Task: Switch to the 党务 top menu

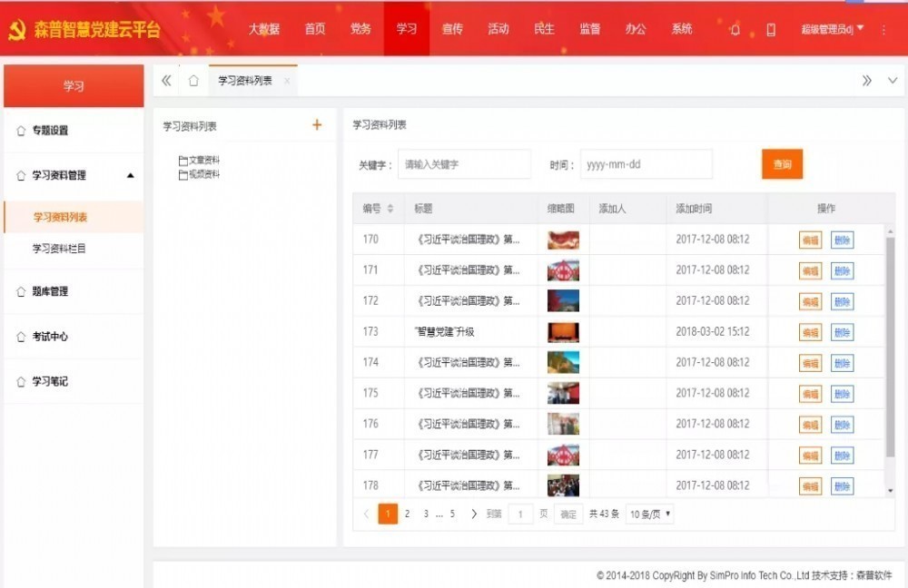Action: coord(360,29)
